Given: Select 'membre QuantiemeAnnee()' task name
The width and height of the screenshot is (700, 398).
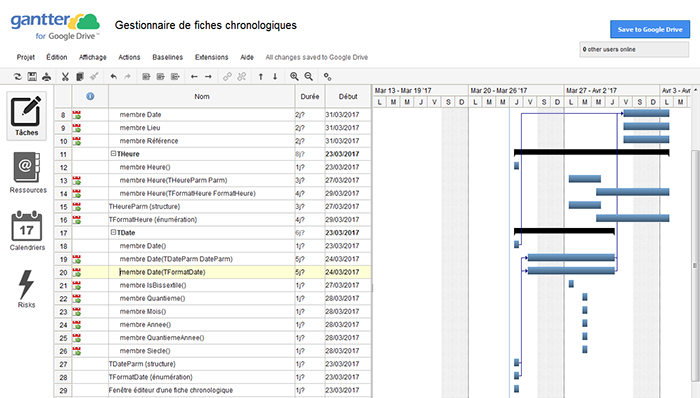Looking at the screenshot, I should pyautogui.click(x=162, y=338).
